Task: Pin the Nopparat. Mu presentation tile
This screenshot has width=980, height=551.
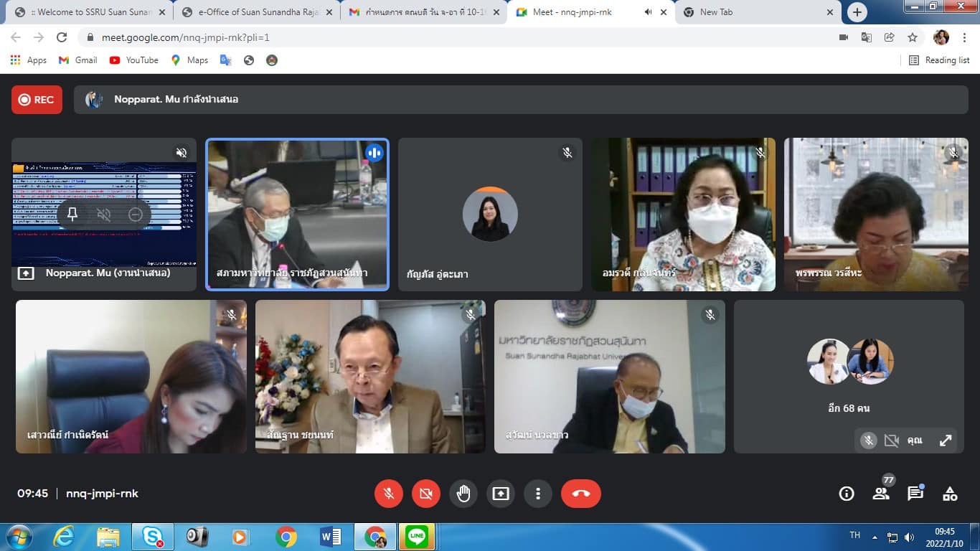Action: point(72,214)
